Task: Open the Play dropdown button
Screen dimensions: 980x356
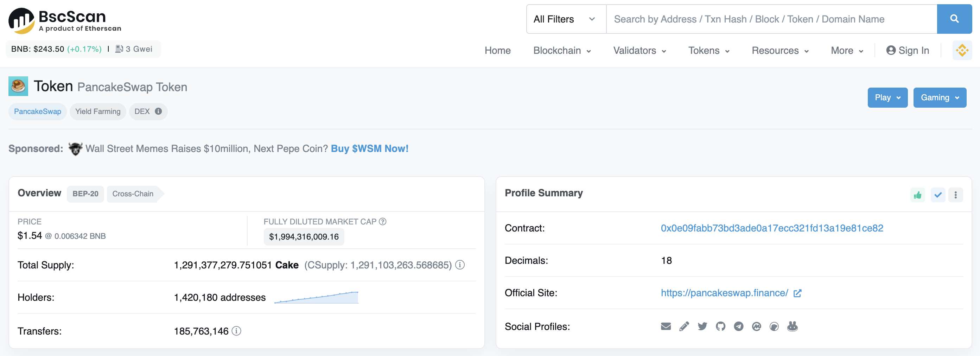Action: tap(887, 98)
